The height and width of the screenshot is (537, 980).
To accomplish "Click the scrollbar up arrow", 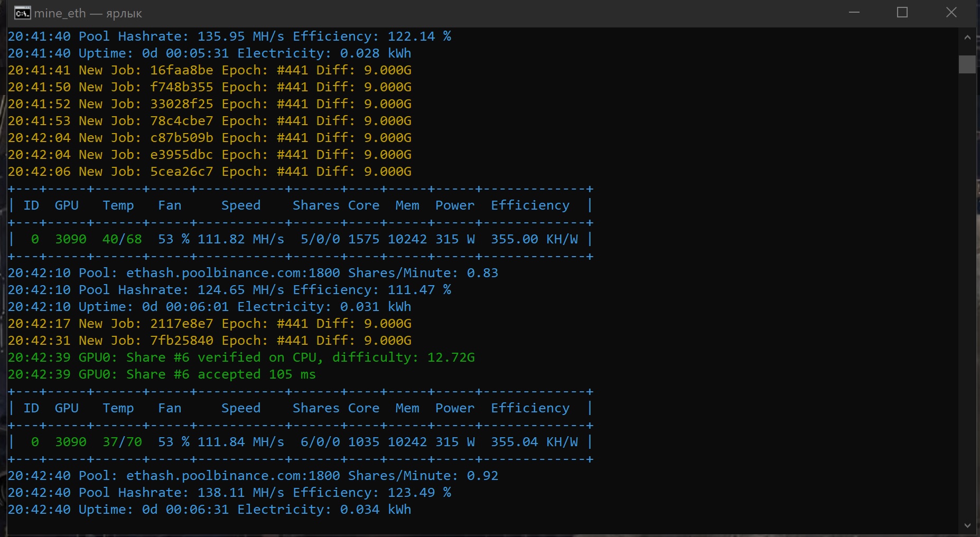I will point(967,37).
